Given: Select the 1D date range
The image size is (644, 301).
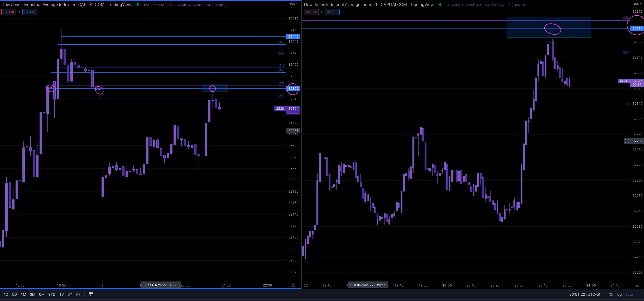Looking at the screenshot, I should (6, 294).
